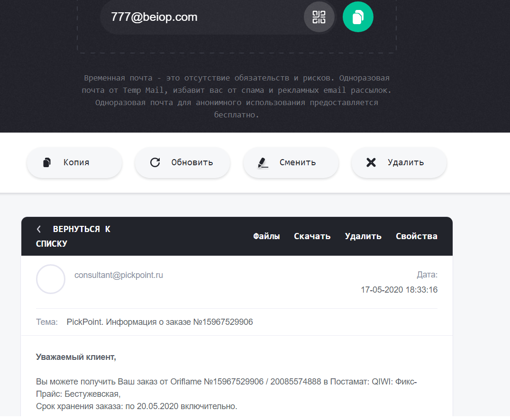Click the temporary email address field
Image resolution: width=510 pixels, height=420 pixels.
click(x=201, y=17)
